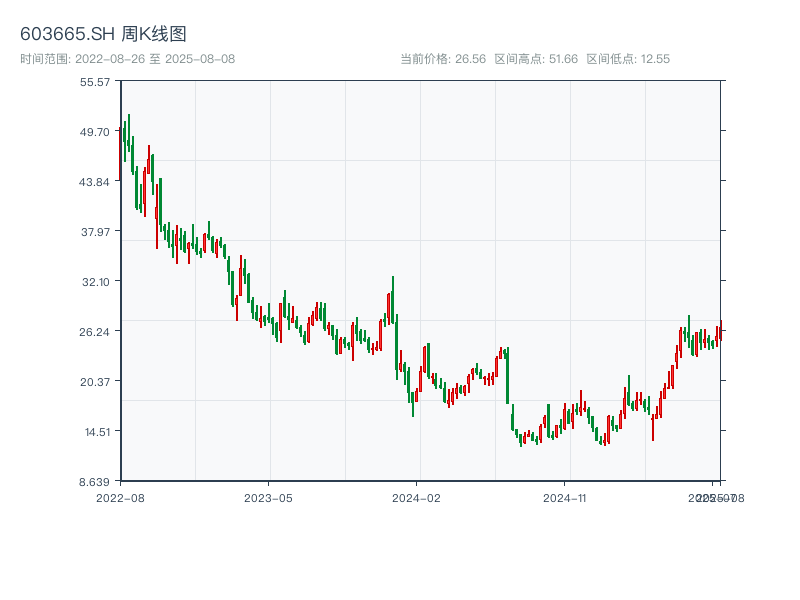This screenshot has height=600, width=800.
Task: Click the 时间范围 date range text
Action: (x=128, y=59)
